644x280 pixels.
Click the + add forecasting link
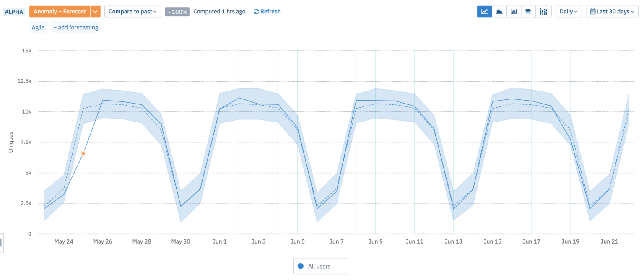pyautogui.click(x=75, y=27)
